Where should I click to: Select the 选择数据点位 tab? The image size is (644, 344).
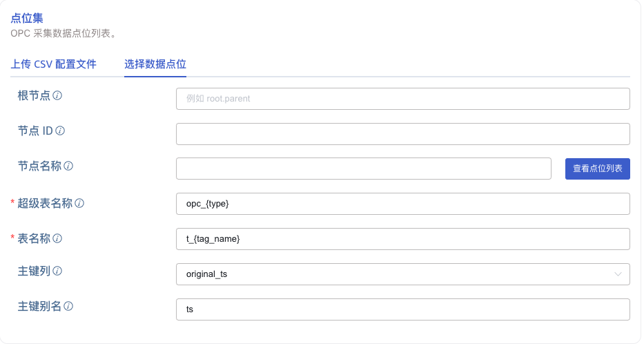(x=155, y=64)
